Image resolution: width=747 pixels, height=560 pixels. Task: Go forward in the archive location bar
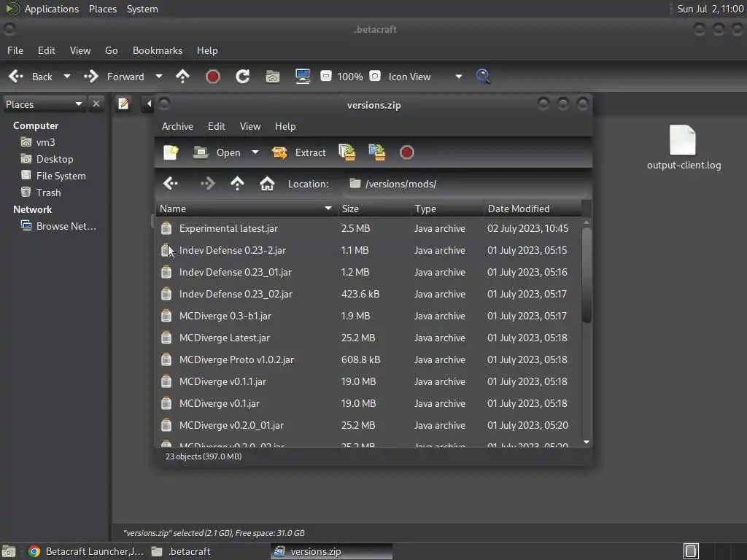coord(207,183)
